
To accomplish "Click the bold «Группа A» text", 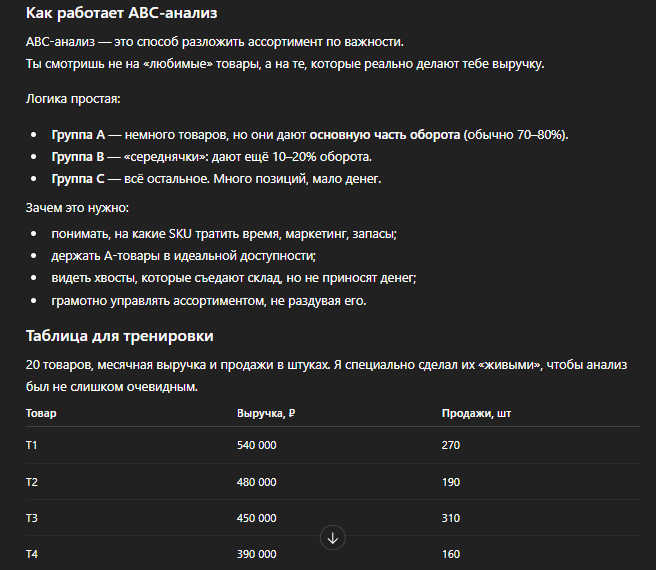I will [78, 135].
